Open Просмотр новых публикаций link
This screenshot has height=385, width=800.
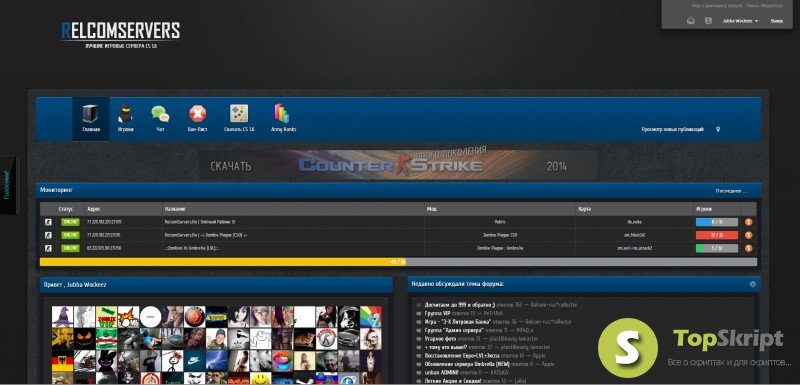672,130
